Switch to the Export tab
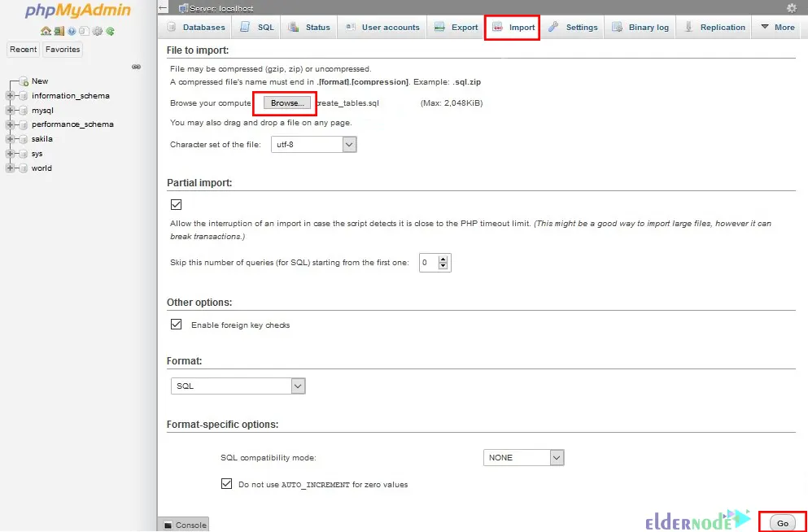Screen dimensions: 808x532 coord(456,27)
